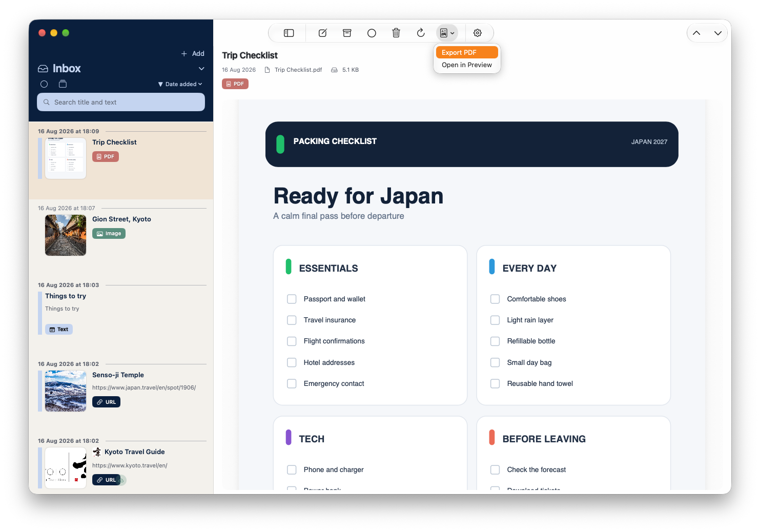Open the kyoto.travel/en link
The width and height of the screenshot is (760, 532).
[130, 465]
